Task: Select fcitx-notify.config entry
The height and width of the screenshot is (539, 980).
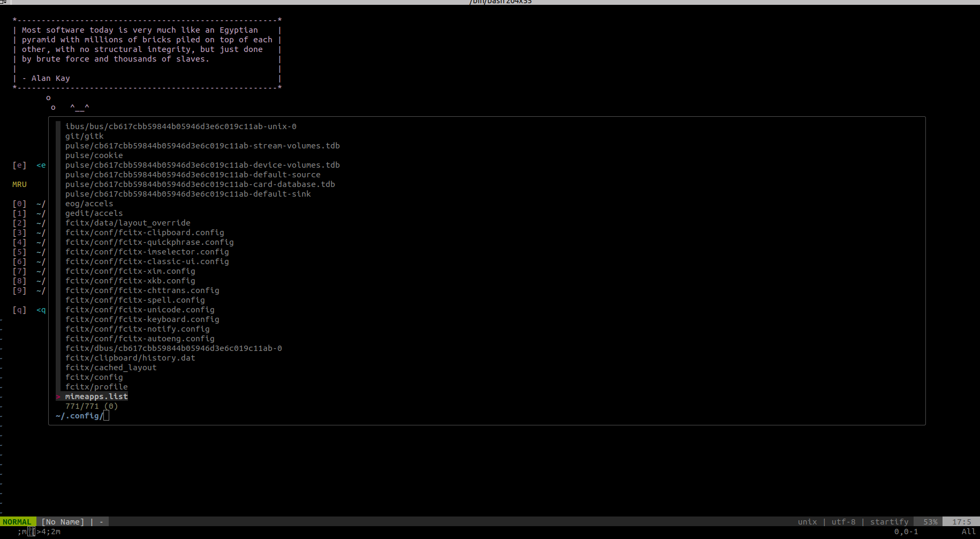Action: (x=137, y=329)
